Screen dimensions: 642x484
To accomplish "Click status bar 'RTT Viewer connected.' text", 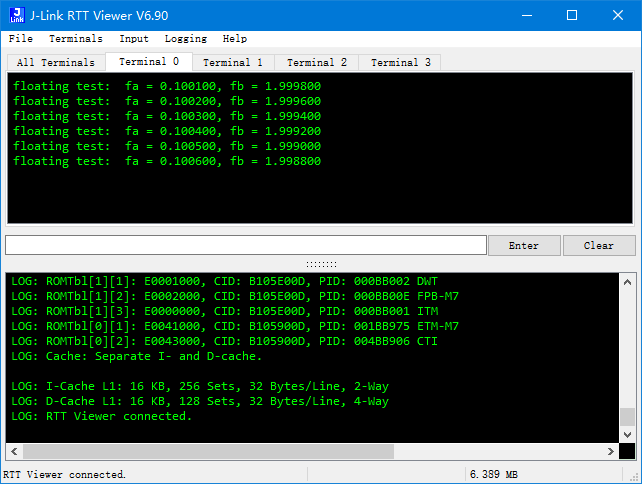I will click(64, 475).
